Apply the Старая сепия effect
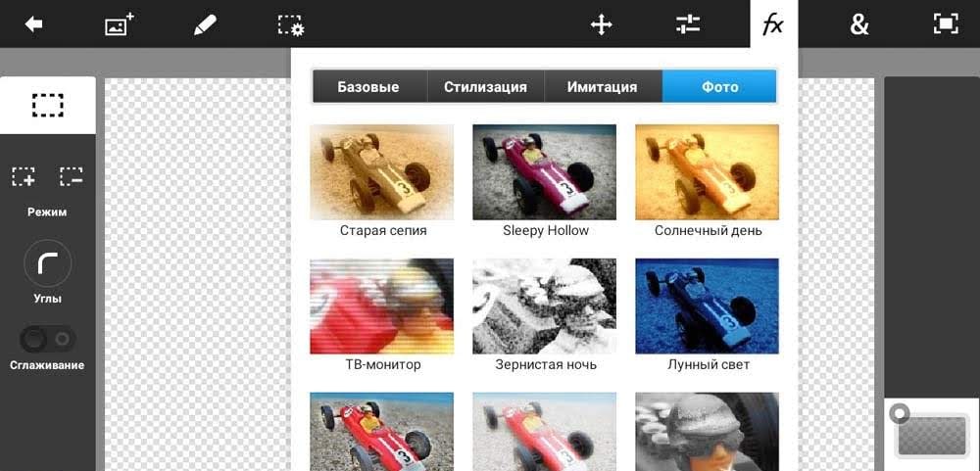Image resolution: width=980 pixels, height=471 pixels. 382,171
